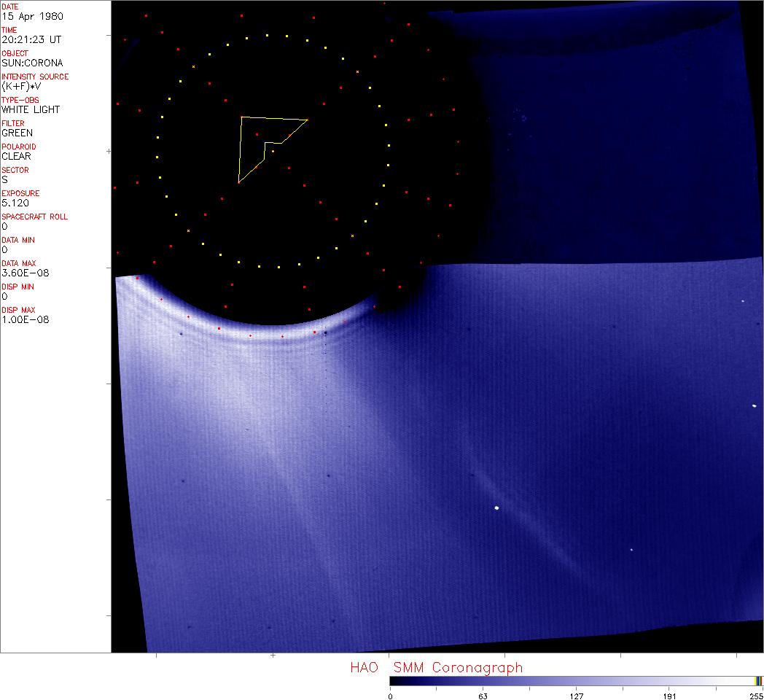The width and height of the screenshot is (764, 700).
Task: Click the 255 label under the color bar
Action: point(755,696)
